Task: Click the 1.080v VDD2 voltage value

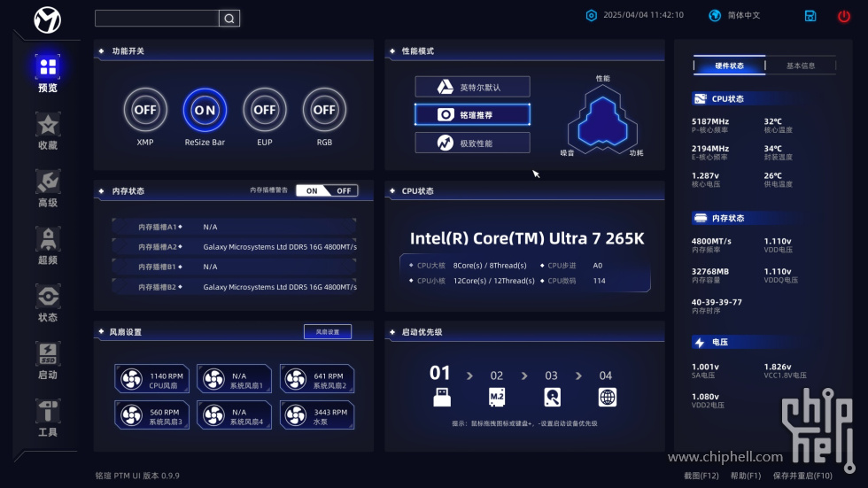Action: (x=705, y=397)
